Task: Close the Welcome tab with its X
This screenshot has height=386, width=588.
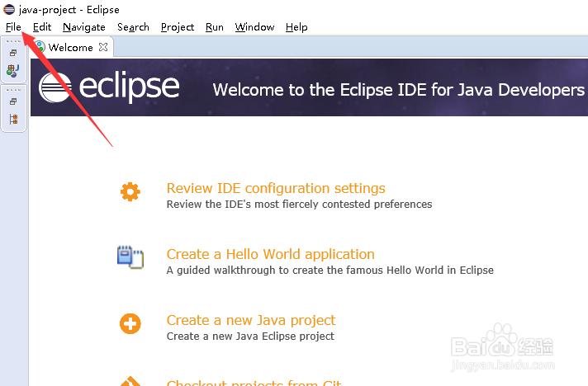Action: [x=103, y=47]
